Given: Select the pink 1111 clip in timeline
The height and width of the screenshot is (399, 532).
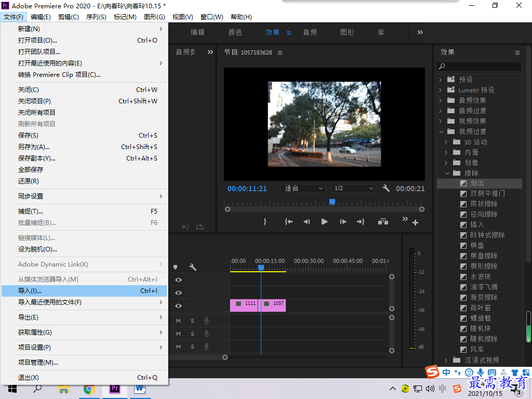Looking at the screenshot, I should (244, 305).
